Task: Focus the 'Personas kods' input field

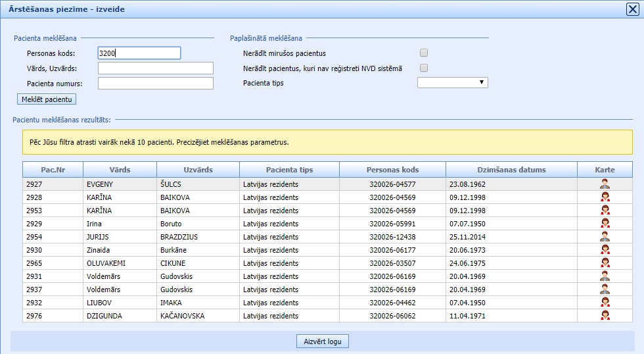Action: tap(139, 53)
